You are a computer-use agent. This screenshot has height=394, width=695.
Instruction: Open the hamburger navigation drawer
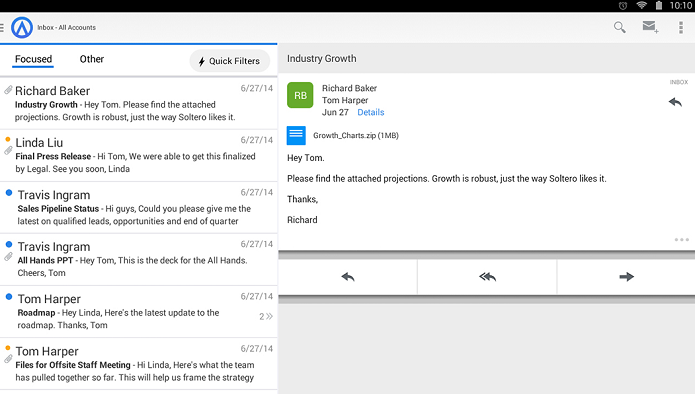(x=2, y=27)
